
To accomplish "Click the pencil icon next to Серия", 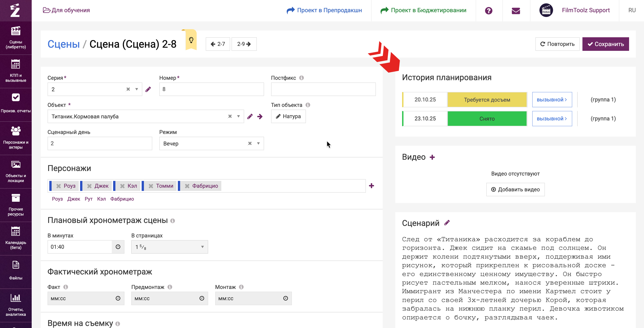I will [148, 89].
